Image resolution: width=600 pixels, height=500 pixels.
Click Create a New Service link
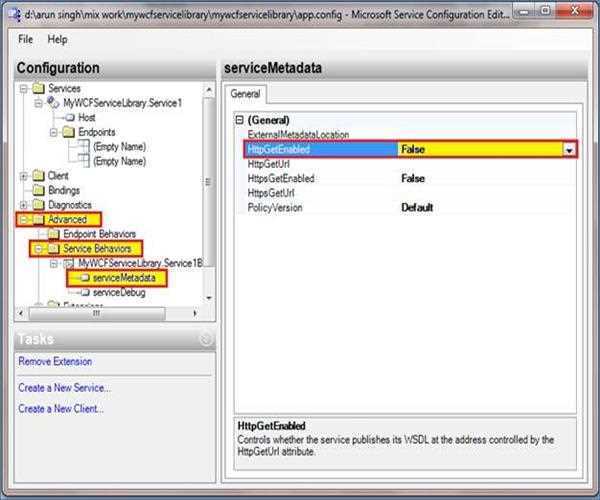click(x=65, y=387)
